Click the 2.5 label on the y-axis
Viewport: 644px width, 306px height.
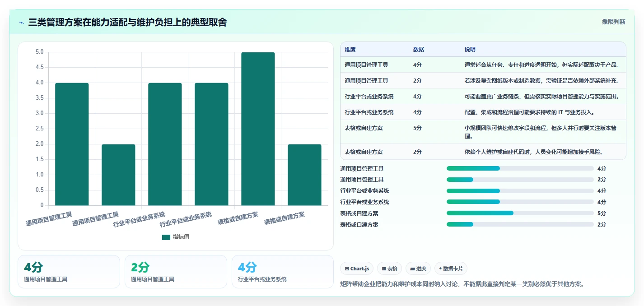(x=39, y=129)
